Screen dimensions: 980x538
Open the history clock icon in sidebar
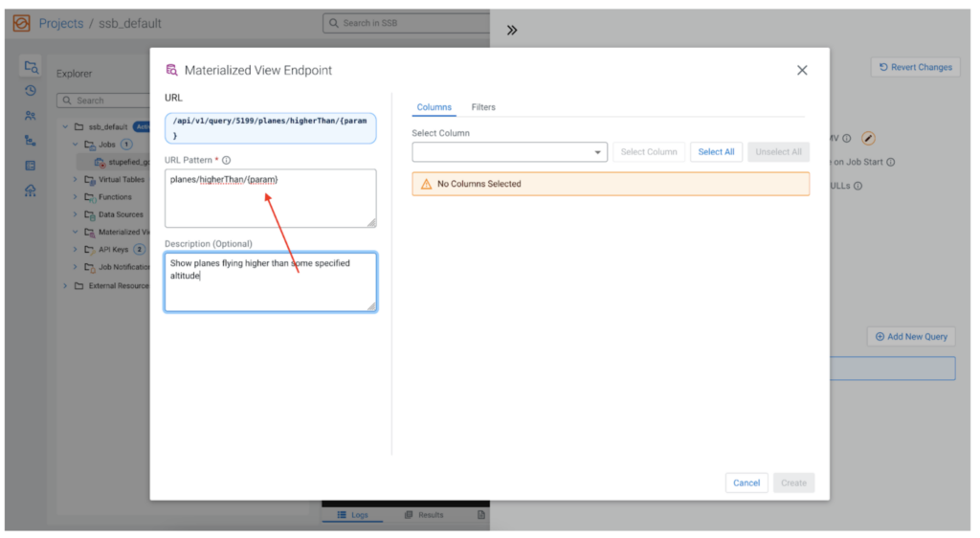31,91
